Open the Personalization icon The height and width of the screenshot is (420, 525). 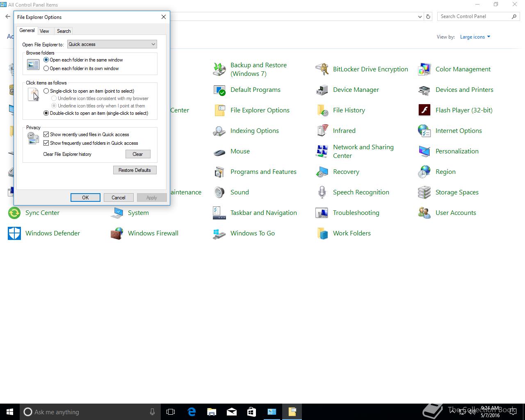pyautogui.click(x=425, y=151)
